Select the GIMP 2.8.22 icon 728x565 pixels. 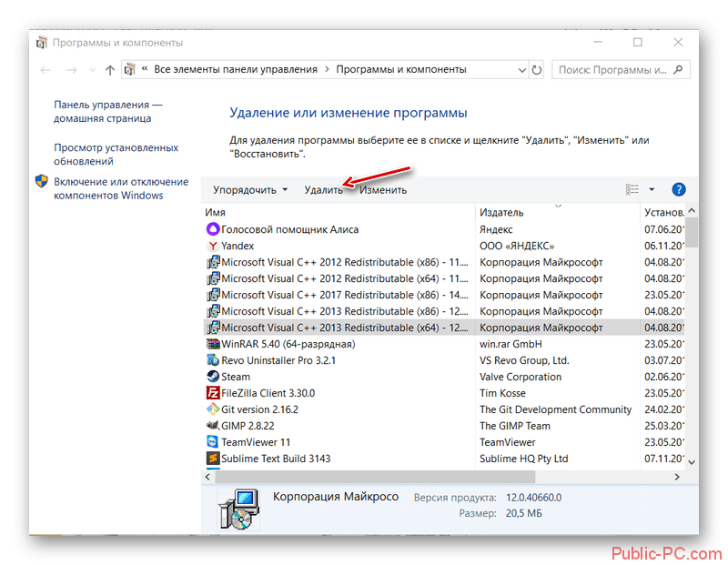(213, 425)
